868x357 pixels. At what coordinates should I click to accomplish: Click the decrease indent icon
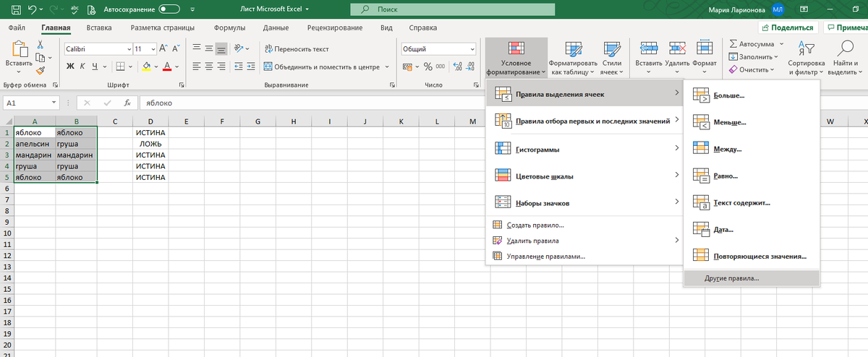pos(238,66)
